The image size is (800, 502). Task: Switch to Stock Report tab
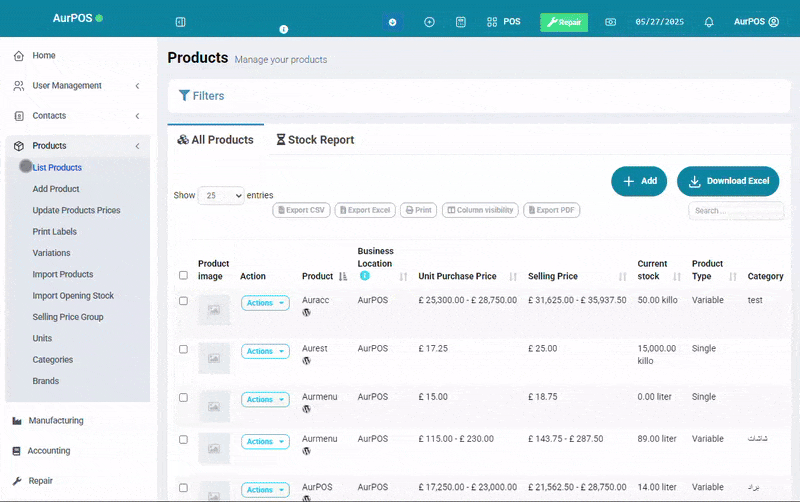(315, 140)
